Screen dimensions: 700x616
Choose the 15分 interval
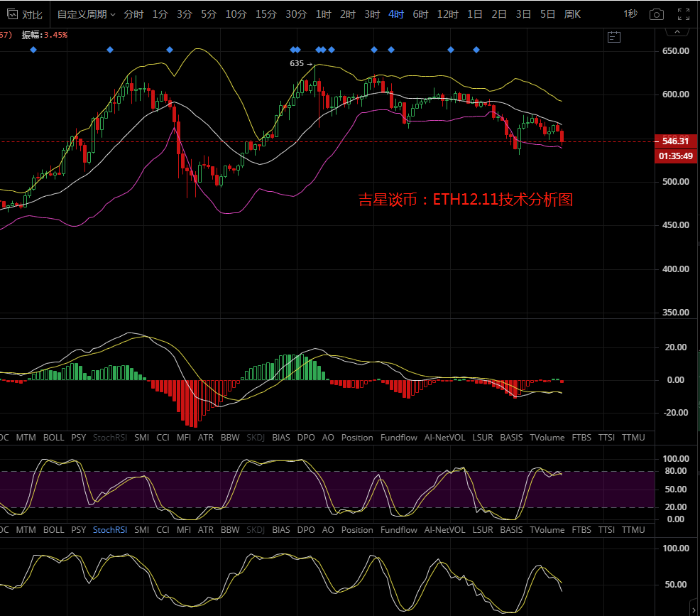266,14
